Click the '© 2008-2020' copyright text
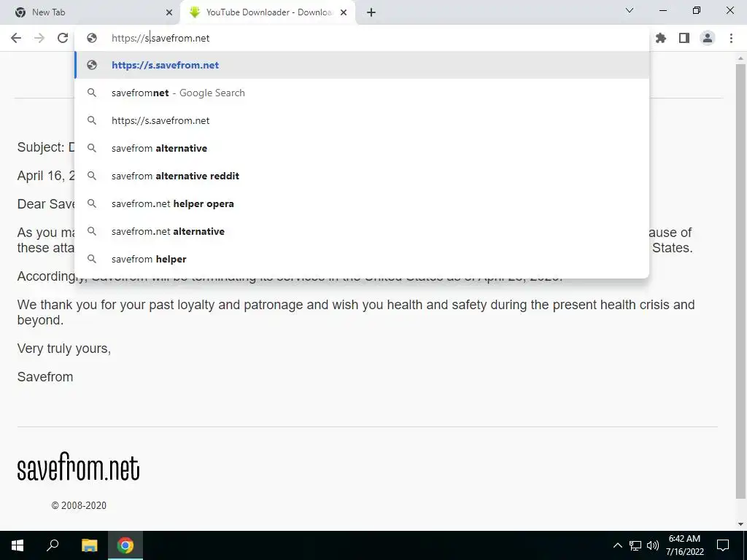 tap(79, 505)
